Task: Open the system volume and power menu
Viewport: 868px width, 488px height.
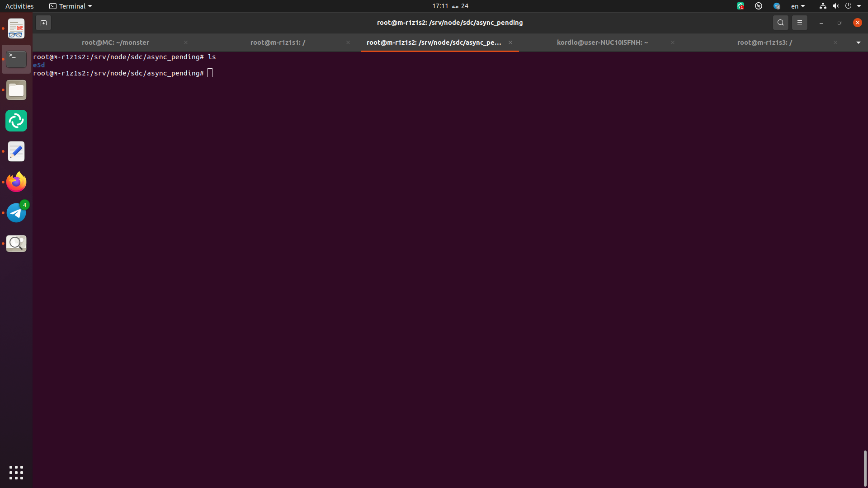Action: pyautogui.click(x=841, y=6)
